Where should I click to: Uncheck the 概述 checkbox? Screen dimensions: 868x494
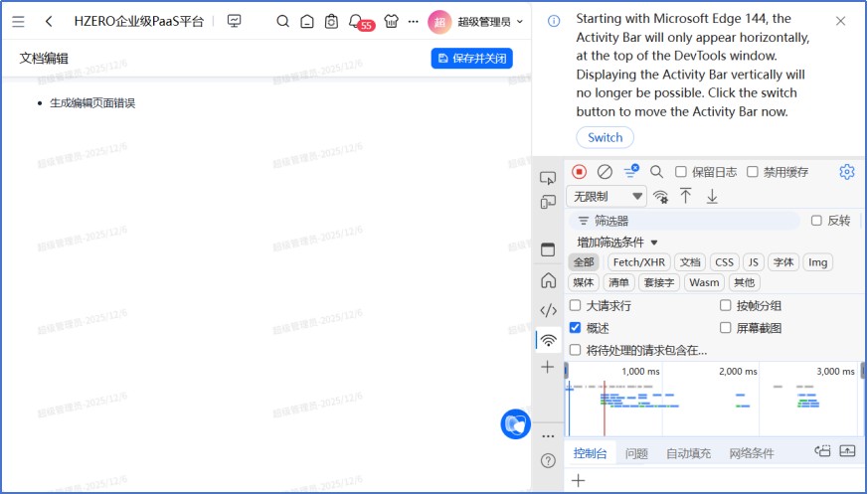click(x=575, y=327)
